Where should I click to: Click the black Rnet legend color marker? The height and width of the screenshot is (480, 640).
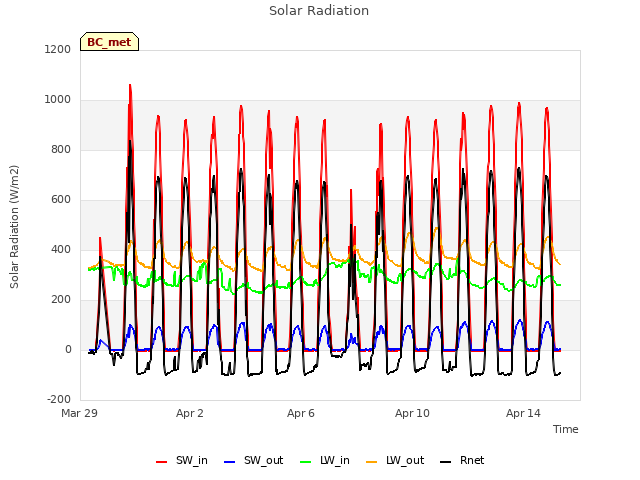446,462
